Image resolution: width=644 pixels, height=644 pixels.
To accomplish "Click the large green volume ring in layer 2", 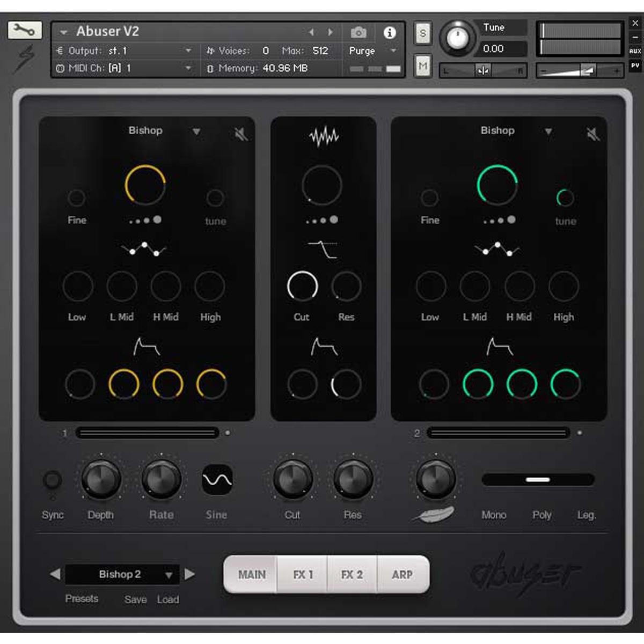I will (497, 185).
